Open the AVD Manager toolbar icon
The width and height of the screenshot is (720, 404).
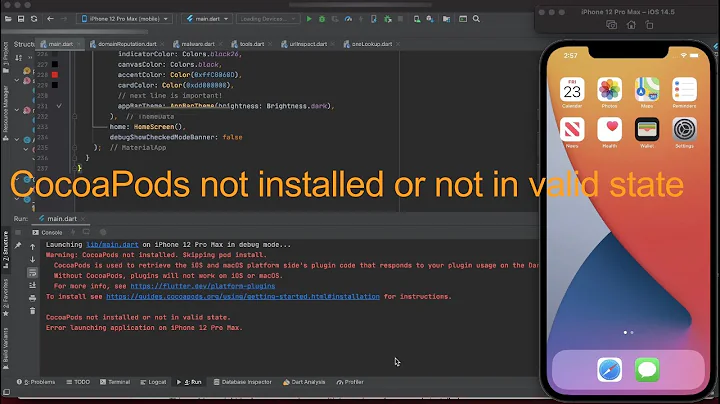416,19
